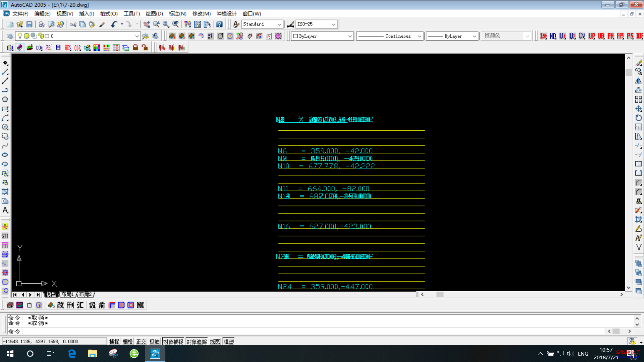The image size is (644, 362).
Task: Open the Help question mark icon
Action: point(219,24)
